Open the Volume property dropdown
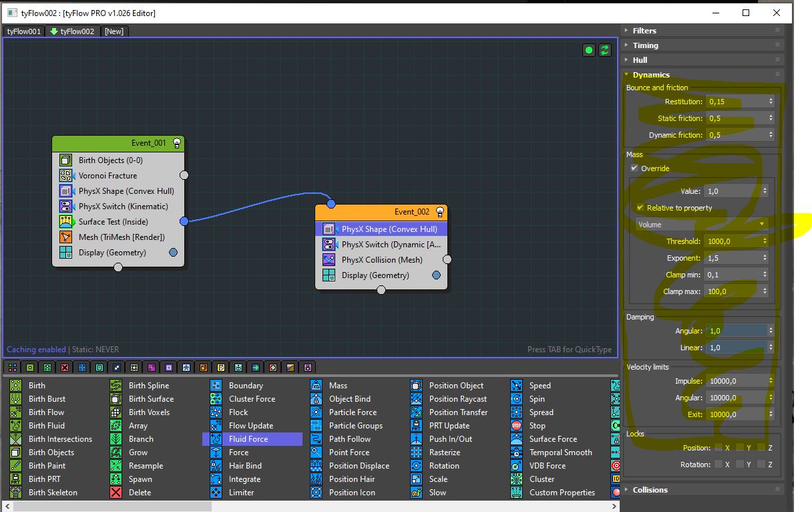The width and height of the screenshot is (812, 512). (x=702, y=225)
